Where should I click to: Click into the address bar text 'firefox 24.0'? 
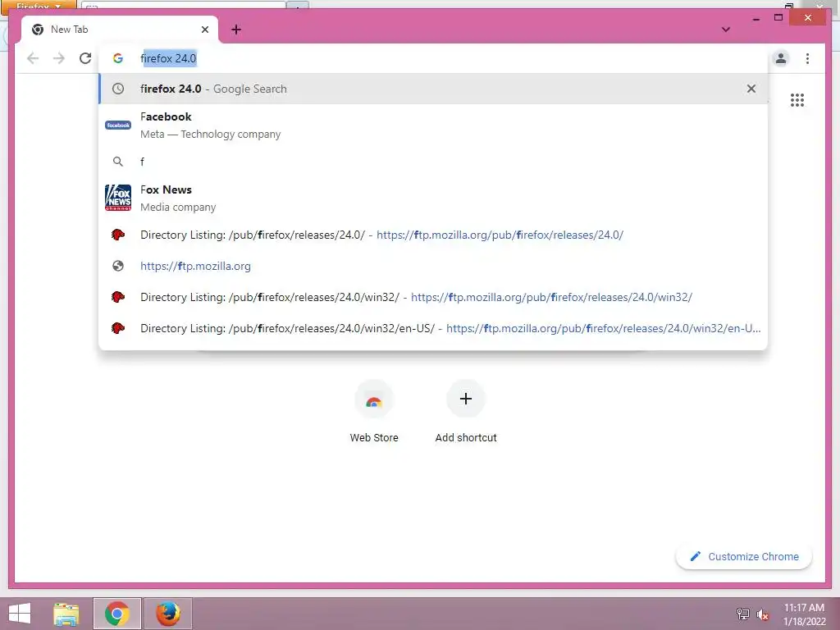(168, 58)
